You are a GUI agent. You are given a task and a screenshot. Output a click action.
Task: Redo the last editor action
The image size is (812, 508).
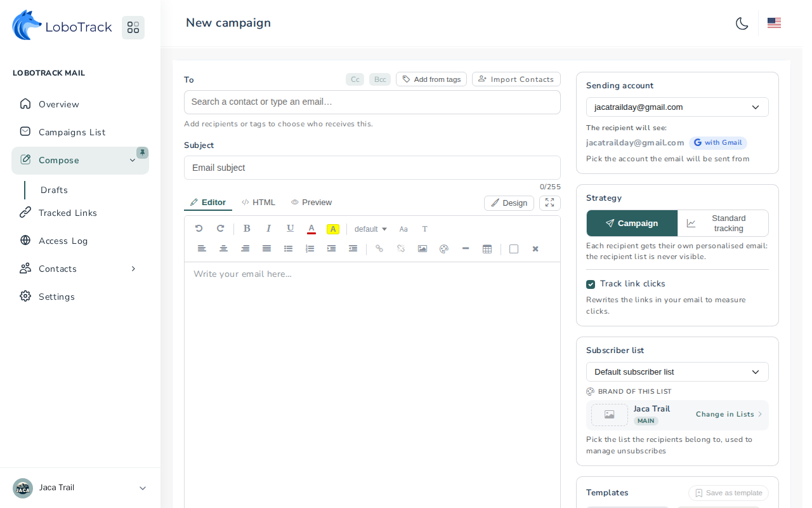pyautogui.click(x=221, y=229)
